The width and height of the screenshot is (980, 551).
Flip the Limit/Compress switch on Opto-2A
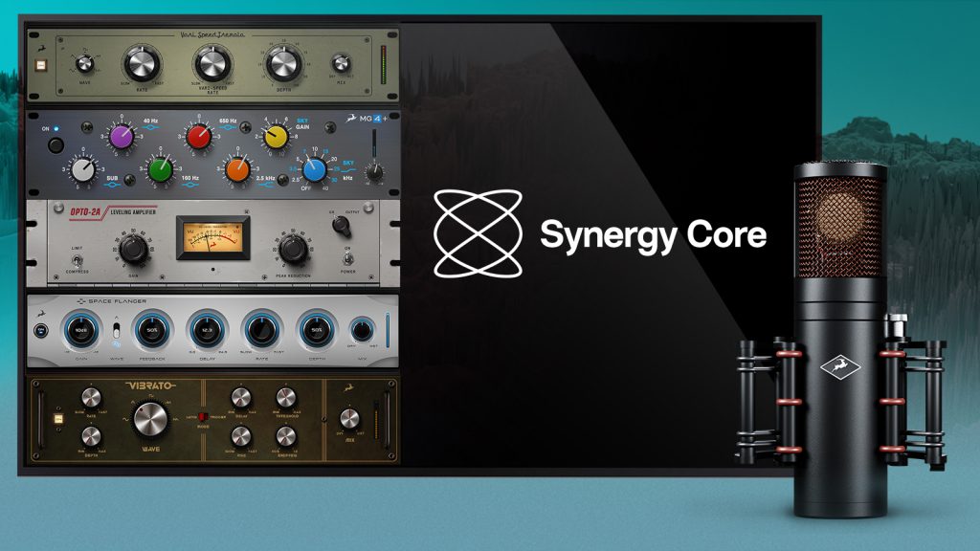[77, 260]
